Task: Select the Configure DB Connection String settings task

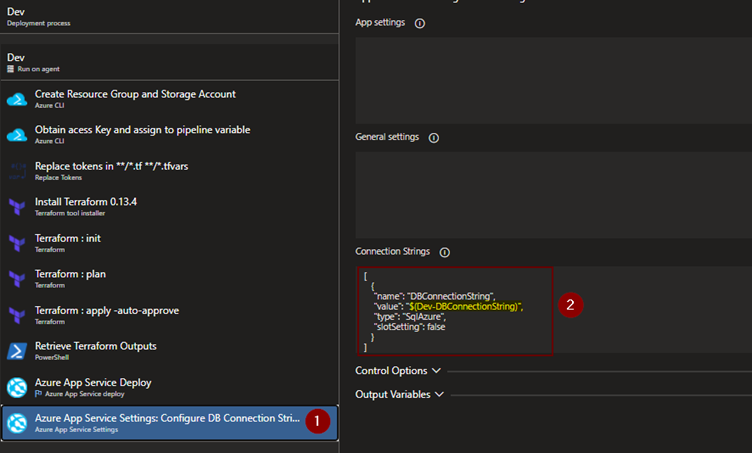Action: 170,423
